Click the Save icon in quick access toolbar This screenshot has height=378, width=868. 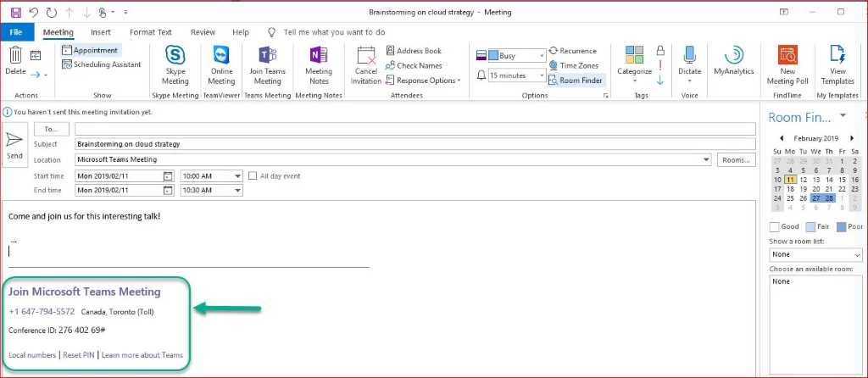coord(15,12)
